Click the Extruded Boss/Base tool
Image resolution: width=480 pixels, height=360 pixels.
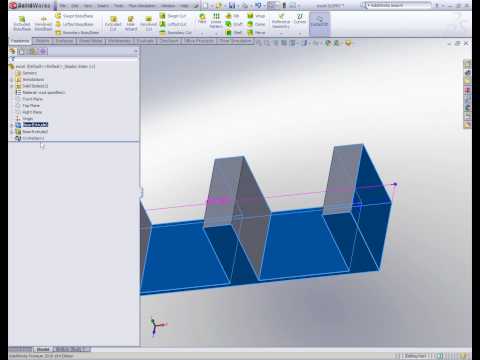point(22,23)
